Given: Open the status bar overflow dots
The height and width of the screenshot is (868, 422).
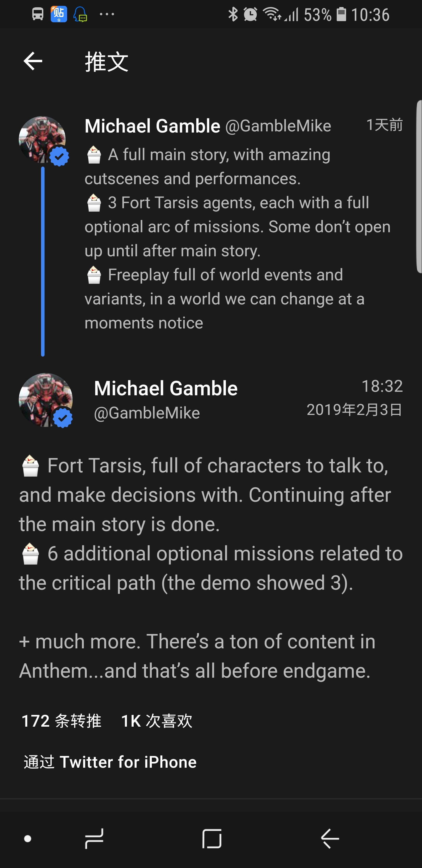Looking at the screenshot, I should point(107,14).
